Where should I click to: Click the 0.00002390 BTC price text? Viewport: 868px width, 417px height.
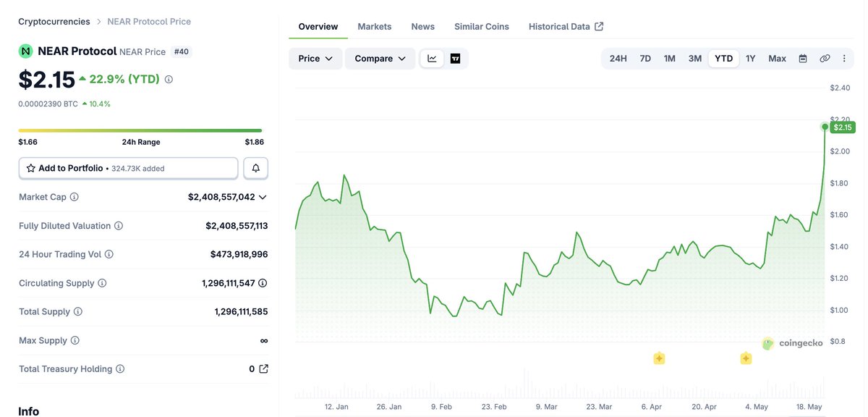48,104
